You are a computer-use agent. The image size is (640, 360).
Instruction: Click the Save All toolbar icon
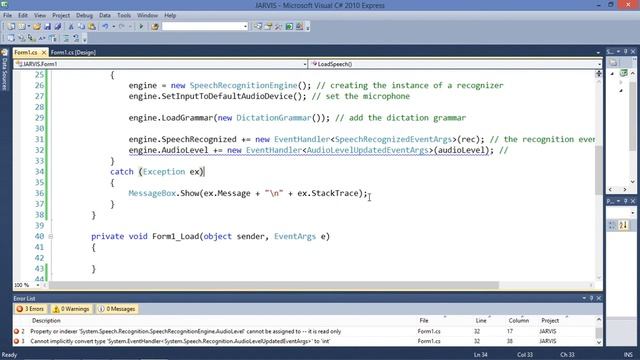[58, 27]
